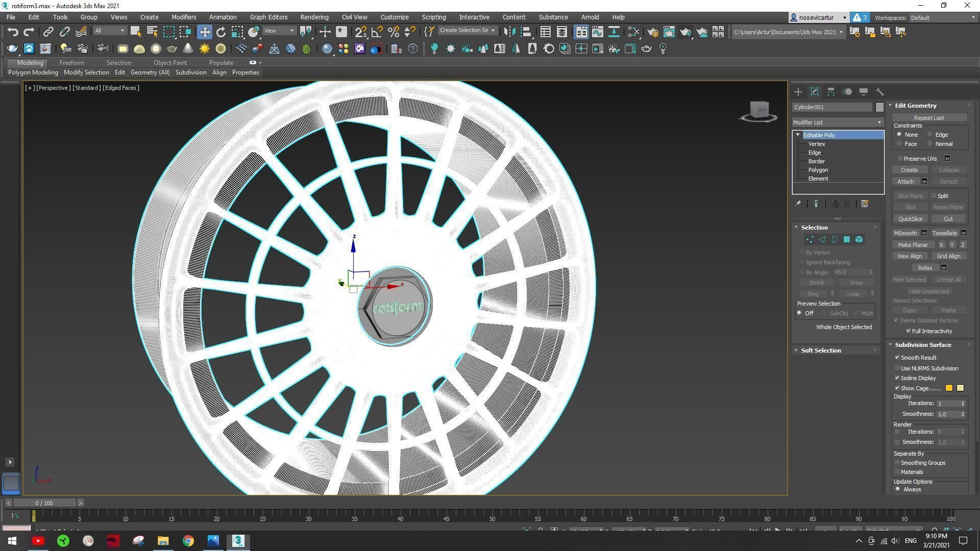
Task: Click the yellow sun light icon
Action: point(205,48)
